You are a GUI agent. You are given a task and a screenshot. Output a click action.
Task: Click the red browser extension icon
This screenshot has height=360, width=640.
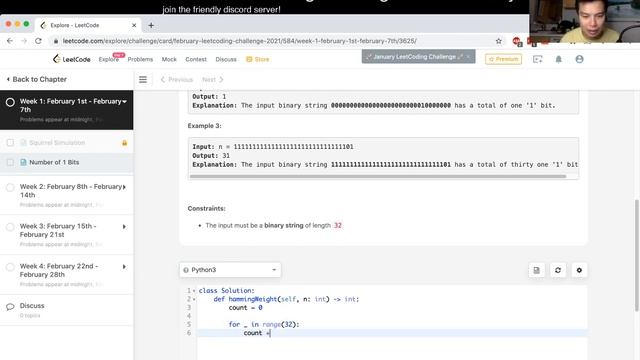(517, 41)
